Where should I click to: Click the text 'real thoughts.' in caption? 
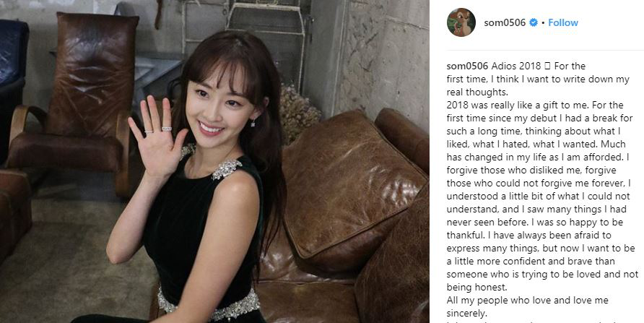(x=477, y=92)
